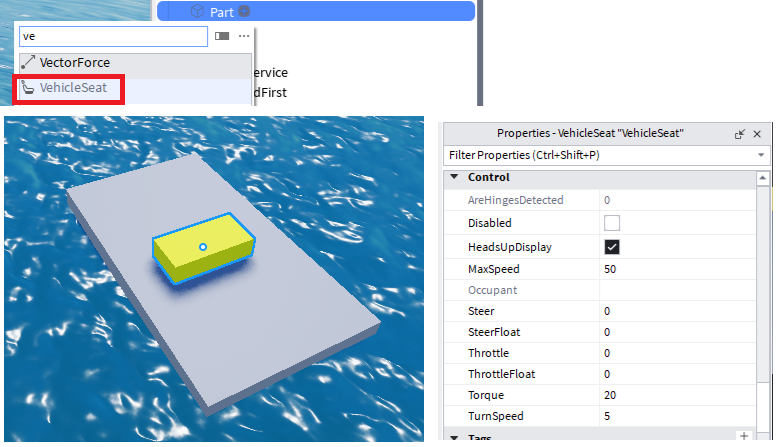Collapse the Control section
Viewport: 778px width, 447px height.
[x=455, y=177]
